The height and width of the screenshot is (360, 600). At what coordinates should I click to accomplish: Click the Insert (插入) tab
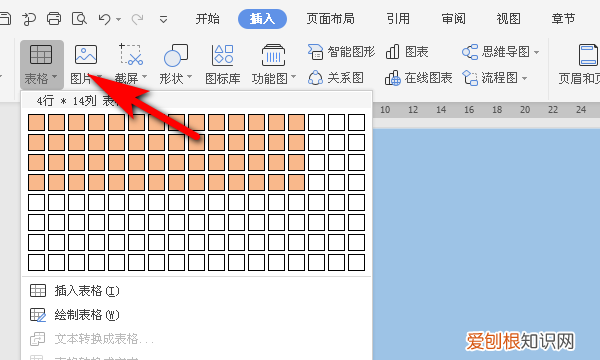262,19
